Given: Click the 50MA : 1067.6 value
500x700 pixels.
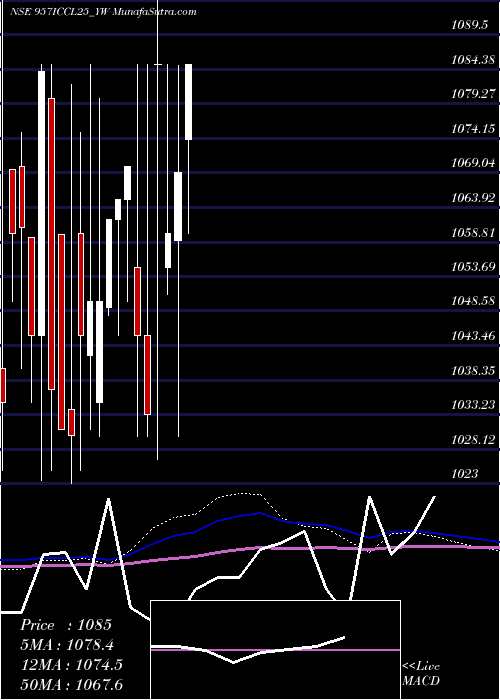Looking at the screenshot, I should click(x=71, y=685).
